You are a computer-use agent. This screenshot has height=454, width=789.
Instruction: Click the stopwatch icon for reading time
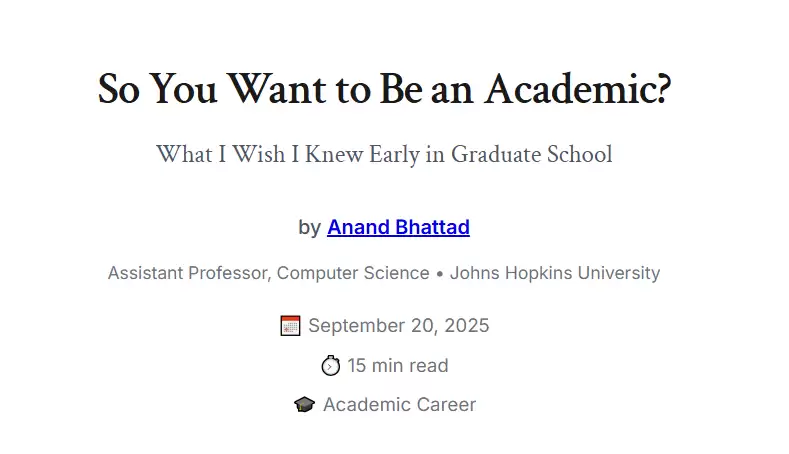(331, 366)
